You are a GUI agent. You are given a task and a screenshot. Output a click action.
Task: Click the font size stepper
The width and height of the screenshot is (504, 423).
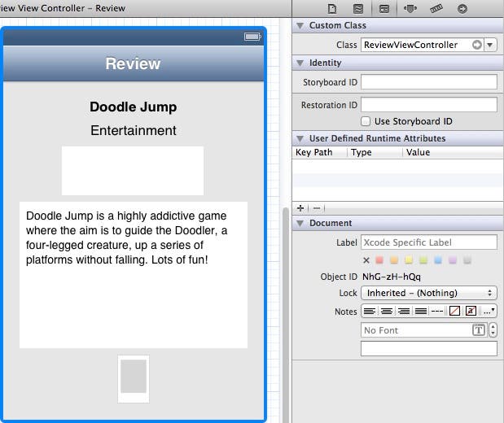point(493,329)
